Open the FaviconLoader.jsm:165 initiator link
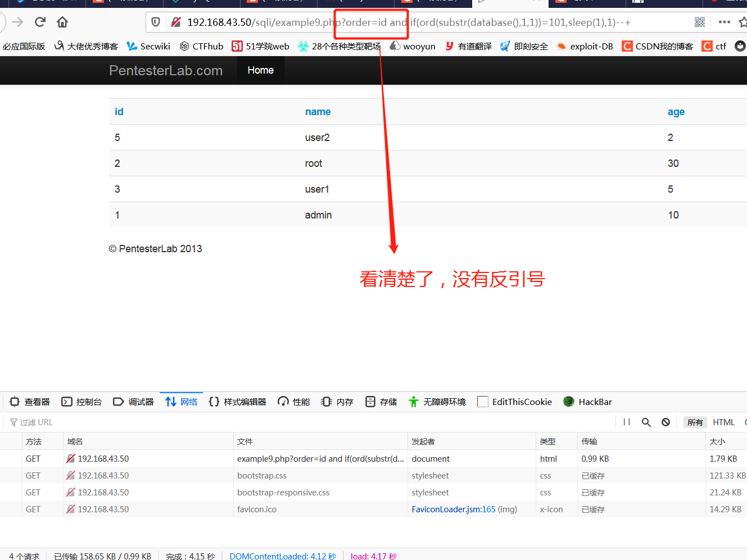747x560 pixels. coord(454,509)
